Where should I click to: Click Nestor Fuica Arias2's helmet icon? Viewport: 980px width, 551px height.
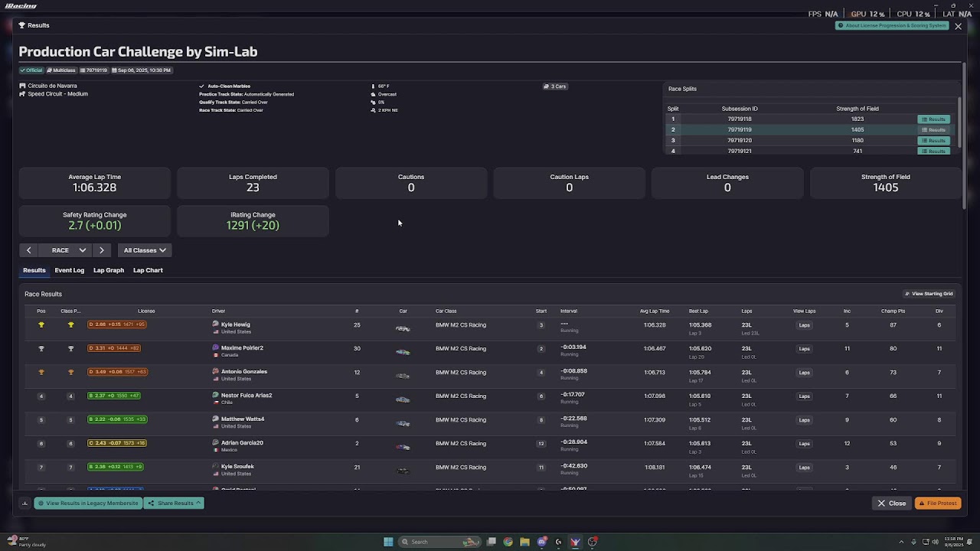pyautogui.click(x=216, y=396)
